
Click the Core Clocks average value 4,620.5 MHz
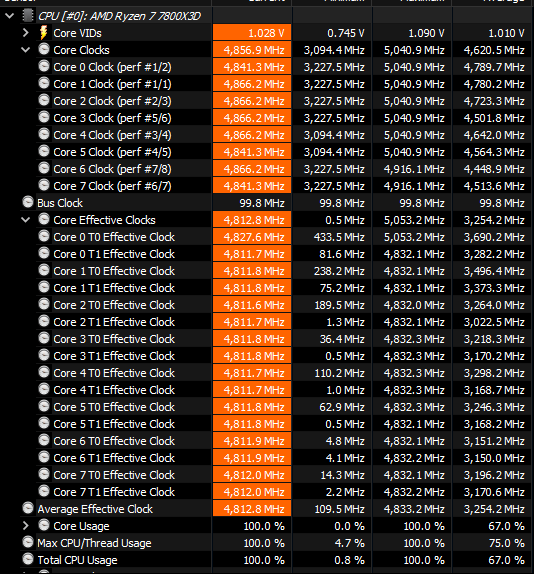click(x=494, y=50)
